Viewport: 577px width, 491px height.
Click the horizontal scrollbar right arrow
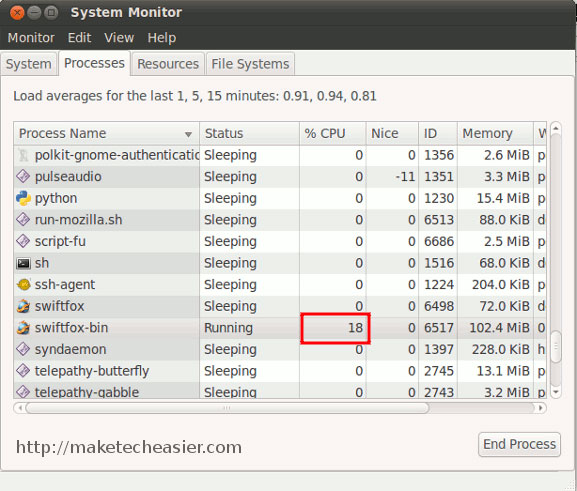pos(541,408)
